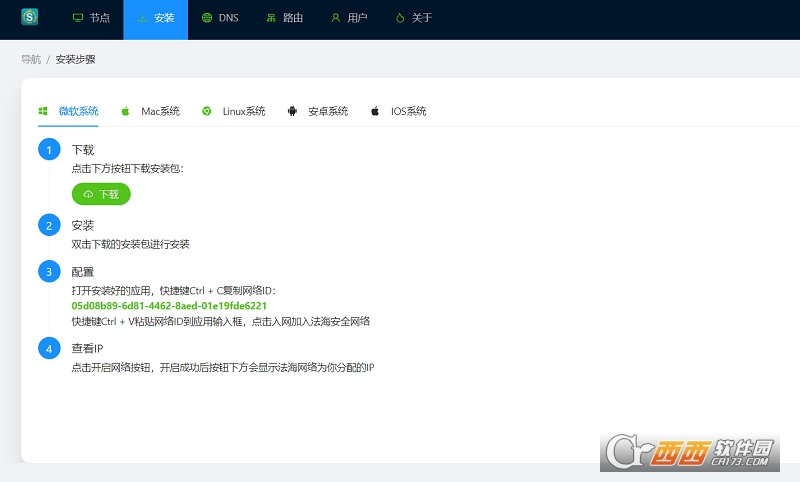Click step 4 circle for 查看IP
Screen dimensions: 800x482
pos(49,348)
